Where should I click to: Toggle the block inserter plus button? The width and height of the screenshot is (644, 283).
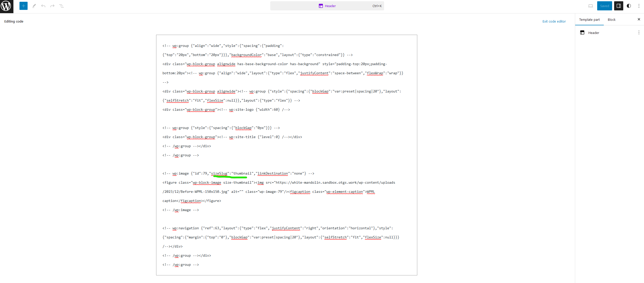tap(23, 6)
